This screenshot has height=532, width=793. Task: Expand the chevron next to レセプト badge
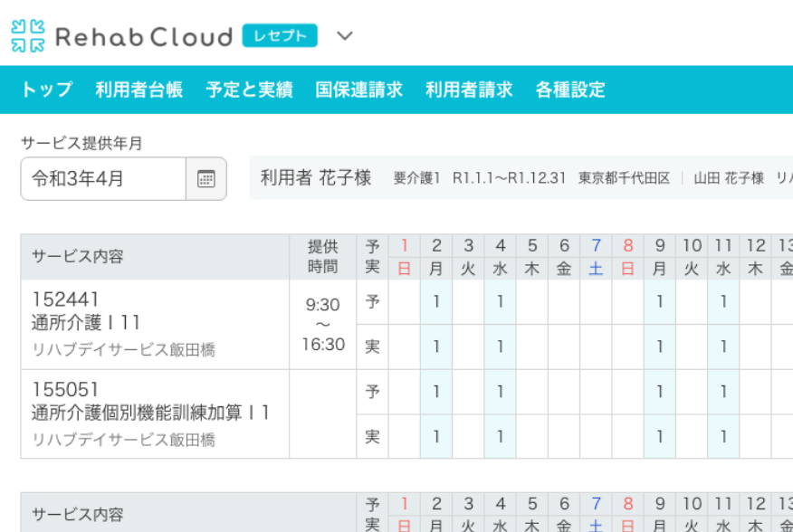pos(345,36)
